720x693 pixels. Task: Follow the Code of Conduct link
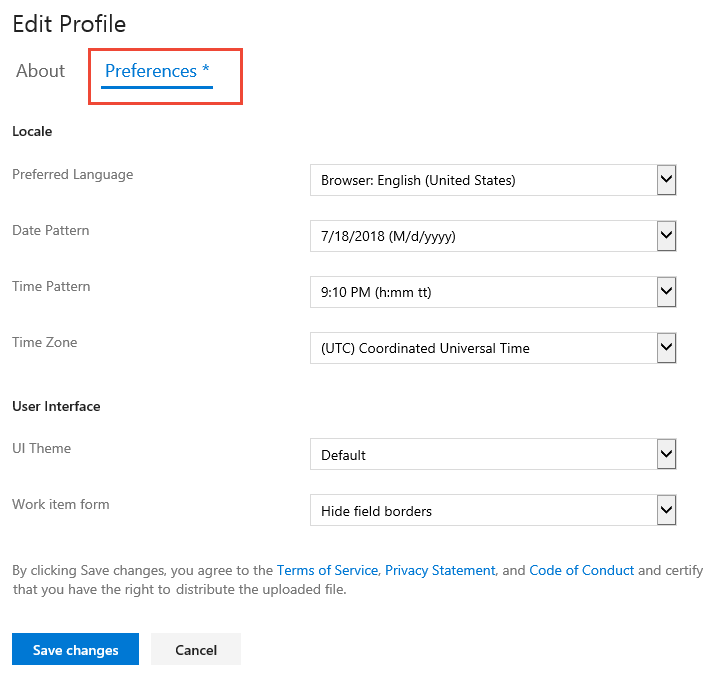pyautogui.click(x=581, y=570)
